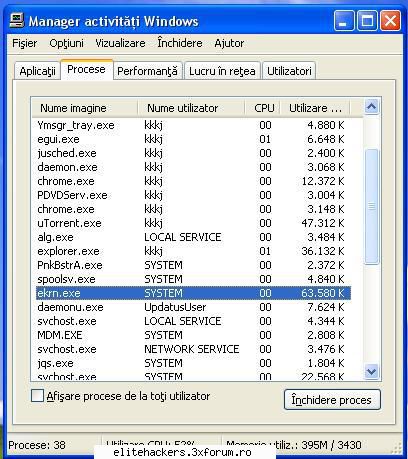Select the Procese tab
Screen dimensions: 408x459
coord(86,69)
